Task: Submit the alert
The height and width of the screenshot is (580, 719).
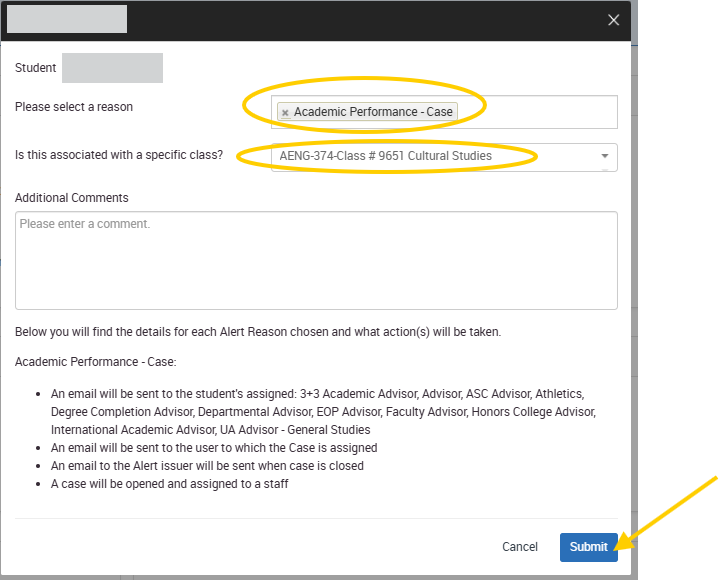Action: (x=588, y=547)
